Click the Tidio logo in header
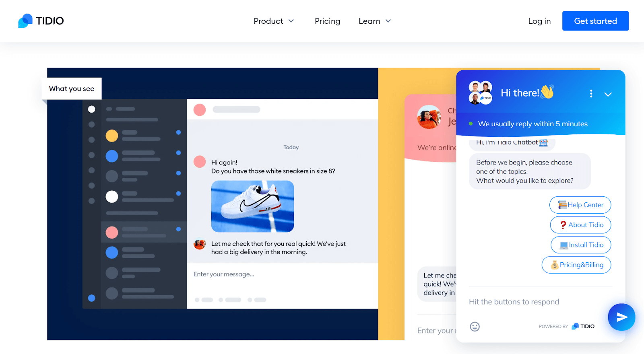The image size is (644, 354). click(x=41, y=21)
